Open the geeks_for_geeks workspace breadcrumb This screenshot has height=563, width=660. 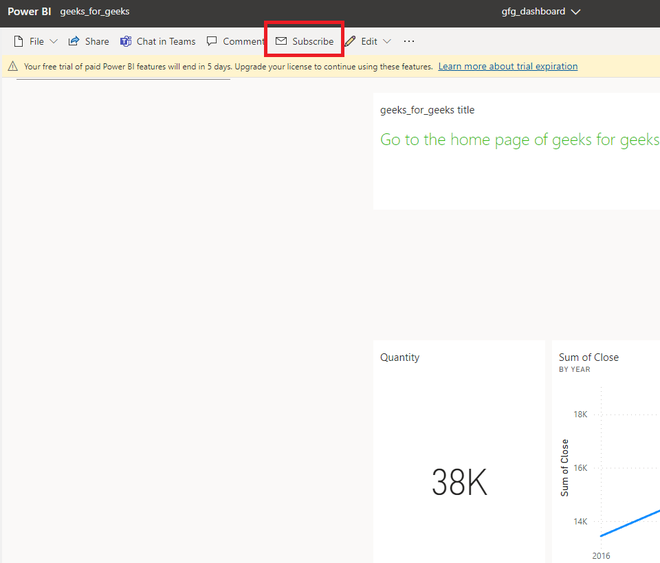click(x=95, y=11)
